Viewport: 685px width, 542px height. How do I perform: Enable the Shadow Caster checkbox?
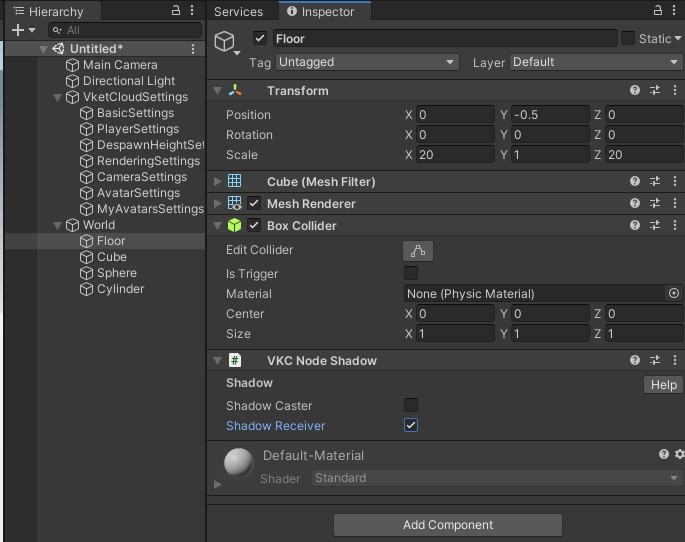pyautogui.click(x=410, y=405)
